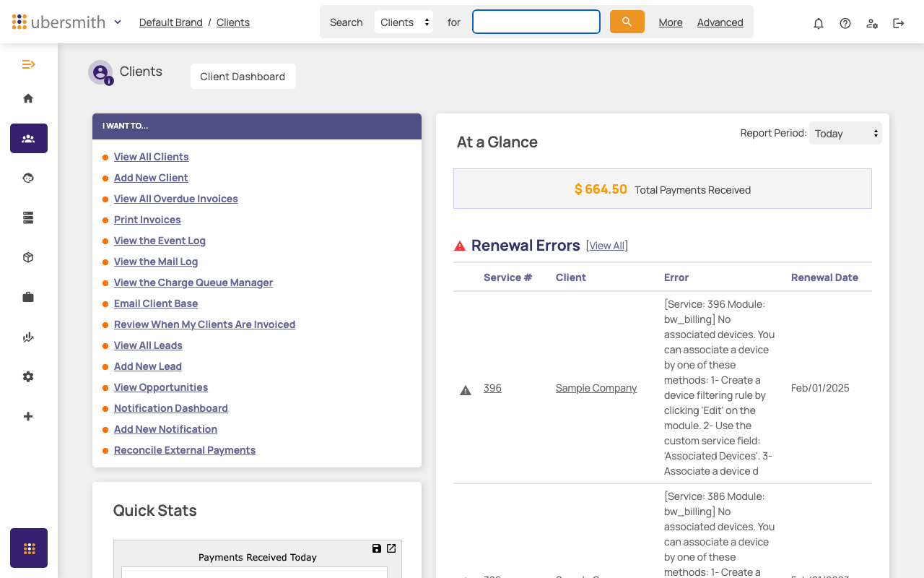Open the help question mark icon
This screenshot has height=578, width=924.
pyautogui.click(x=845, y=23)
